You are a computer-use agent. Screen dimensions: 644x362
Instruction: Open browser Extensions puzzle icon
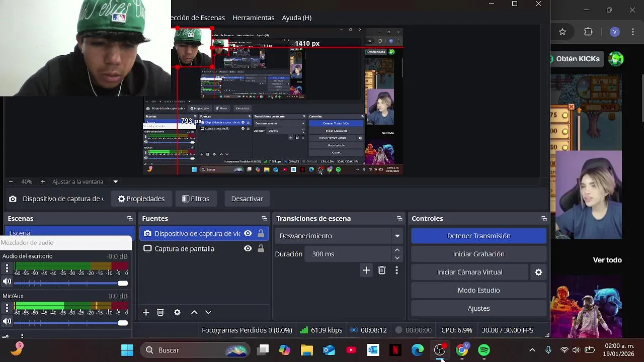(x=588, y=32)
